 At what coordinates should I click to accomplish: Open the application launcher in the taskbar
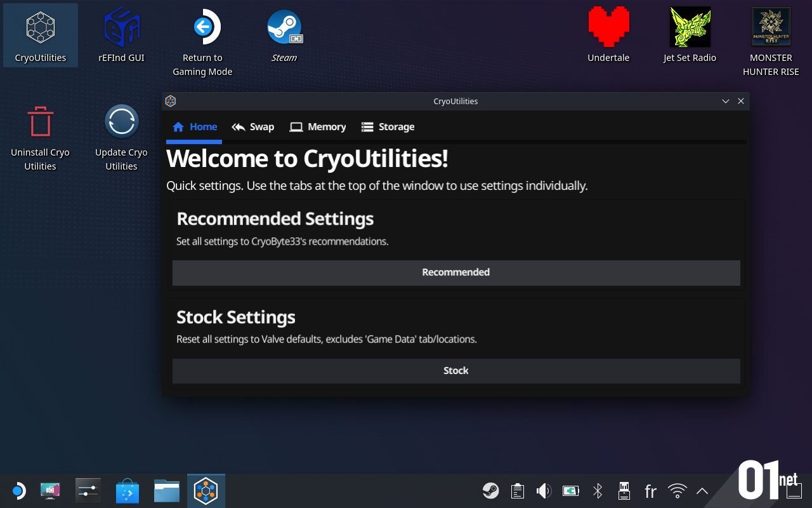18,491
